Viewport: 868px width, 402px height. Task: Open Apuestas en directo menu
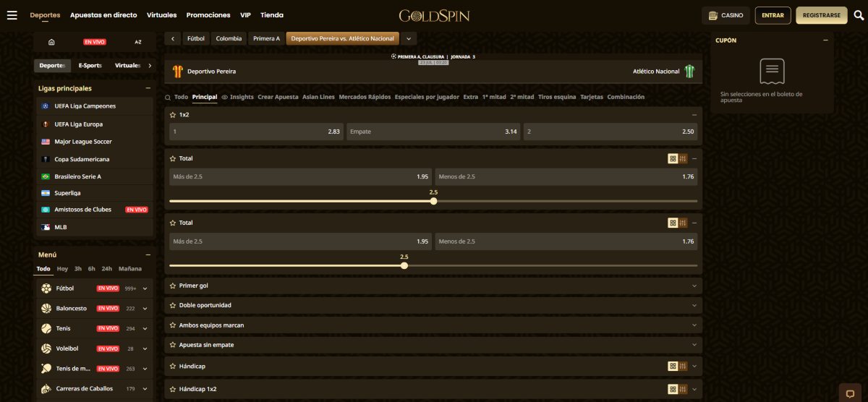[103, 15]
